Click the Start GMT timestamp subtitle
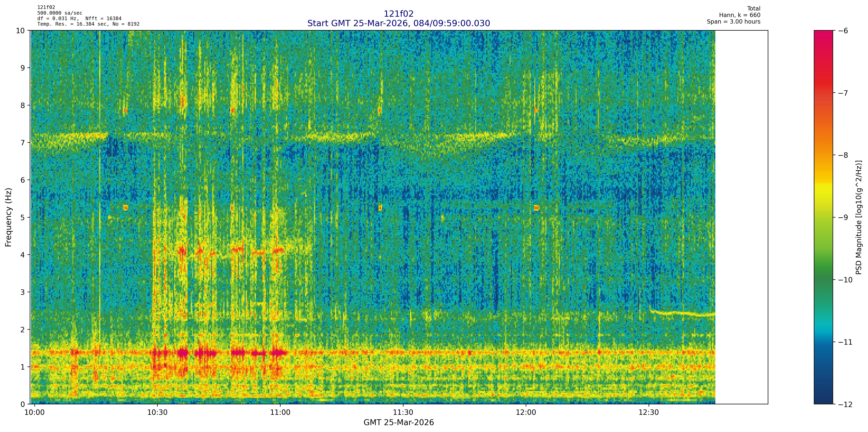This screenshot has width=868, height=432. click(398, 23)
